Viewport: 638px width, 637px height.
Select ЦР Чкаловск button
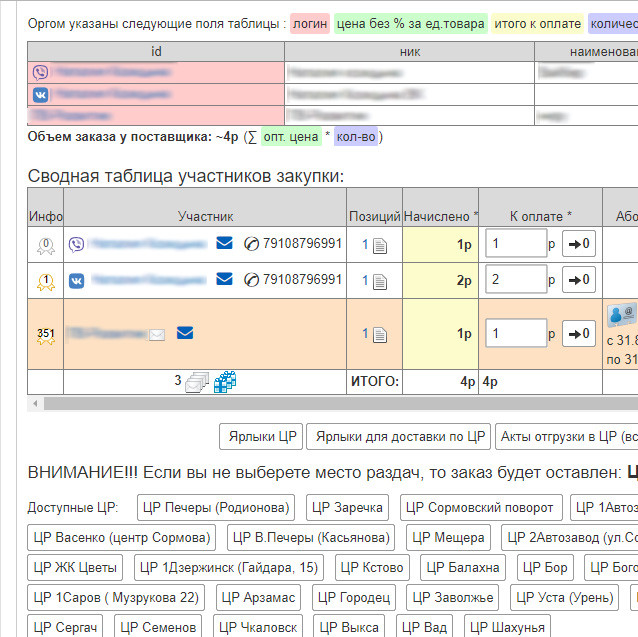258,626
